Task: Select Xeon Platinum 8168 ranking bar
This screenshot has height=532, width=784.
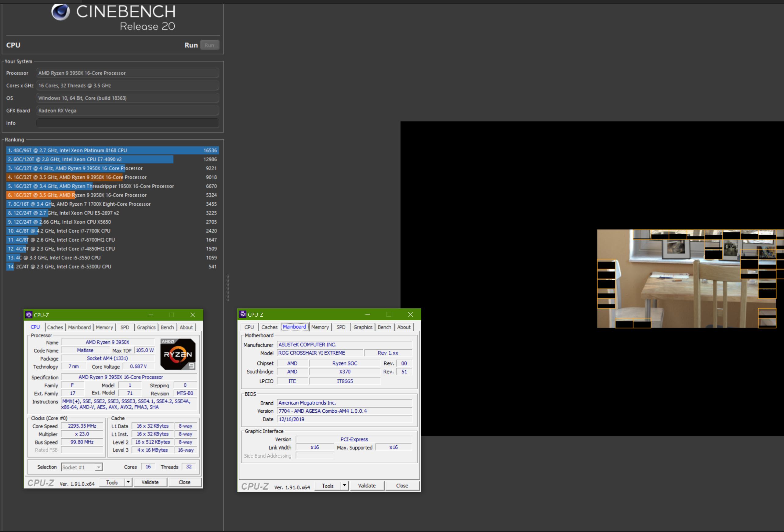Action: pos(112,150)
